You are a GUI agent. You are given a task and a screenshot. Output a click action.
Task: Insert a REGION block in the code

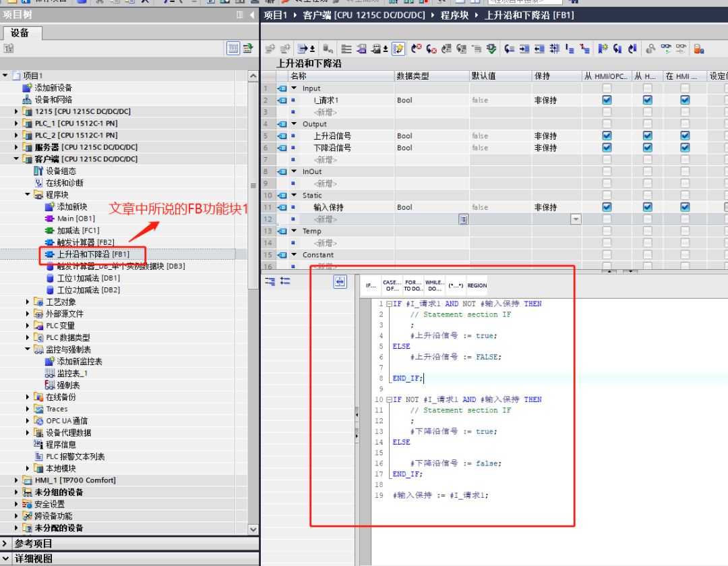(477, 284)
